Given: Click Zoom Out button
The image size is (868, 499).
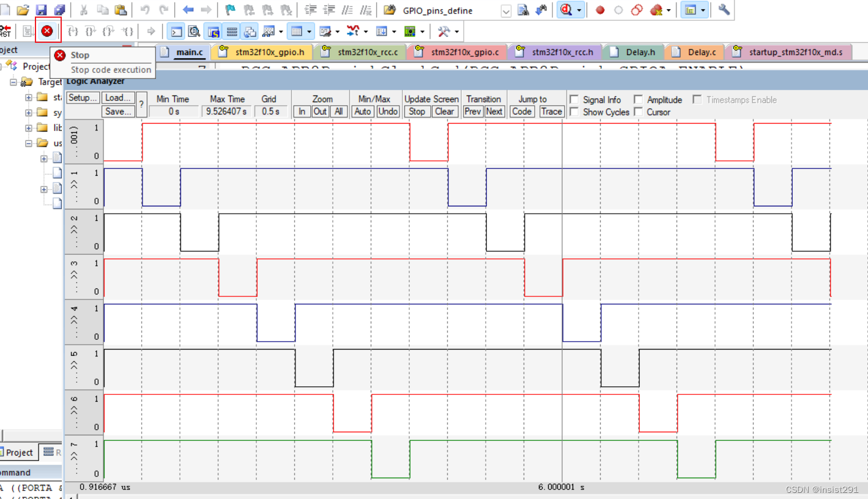Looking at the screenshot, I should pos(320,111).
